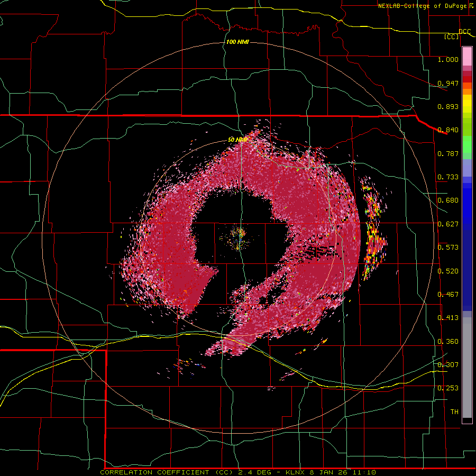
Task: Click the 0.413 value on the color scale
Action: [448, 318]
